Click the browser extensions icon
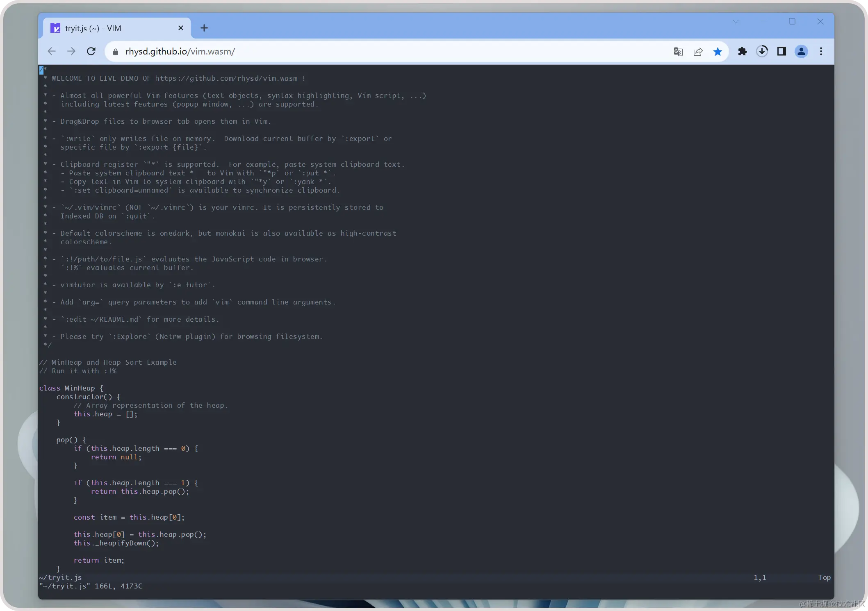 click(742, 51)
